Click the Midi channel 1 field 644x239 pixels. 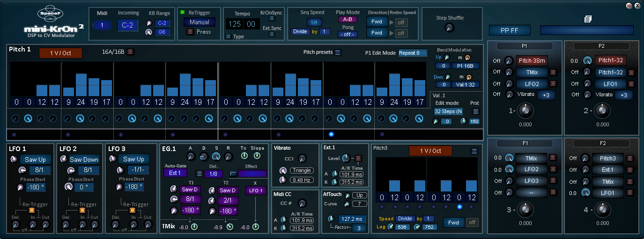coord(102,26)
